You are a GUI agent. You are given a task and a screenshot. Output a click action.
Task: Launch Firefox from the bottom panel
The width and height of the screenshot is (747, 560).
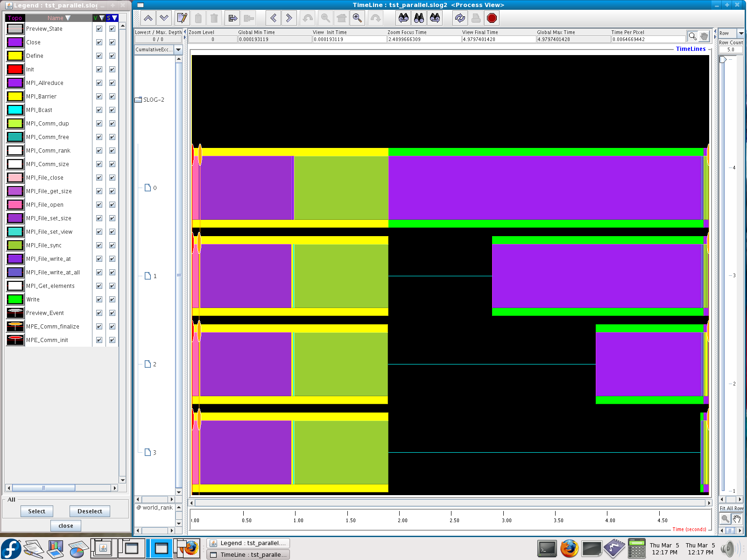coord(569,549)
